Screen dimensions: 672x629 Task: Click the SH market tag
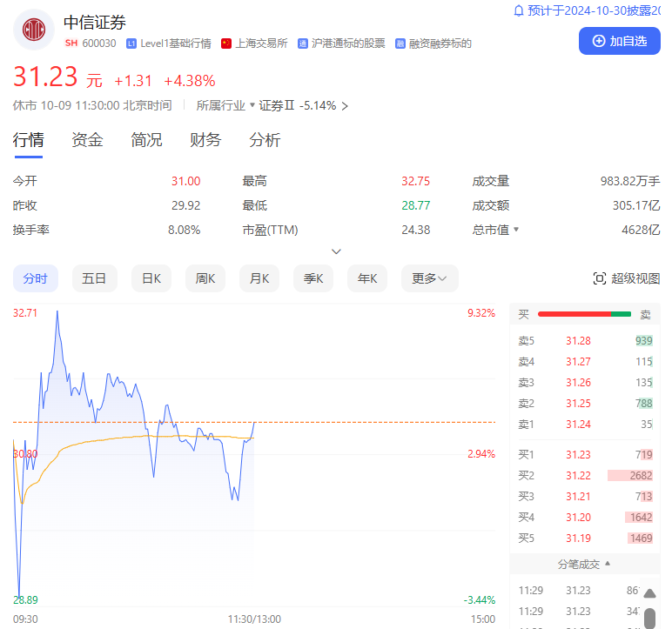click(x=71, y=43)
